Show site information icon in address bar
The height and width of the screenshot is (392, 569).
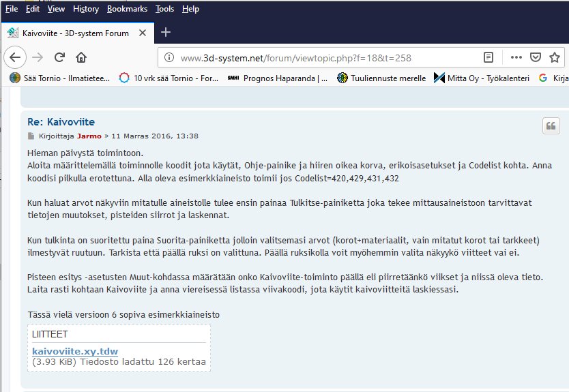[171, 58]
